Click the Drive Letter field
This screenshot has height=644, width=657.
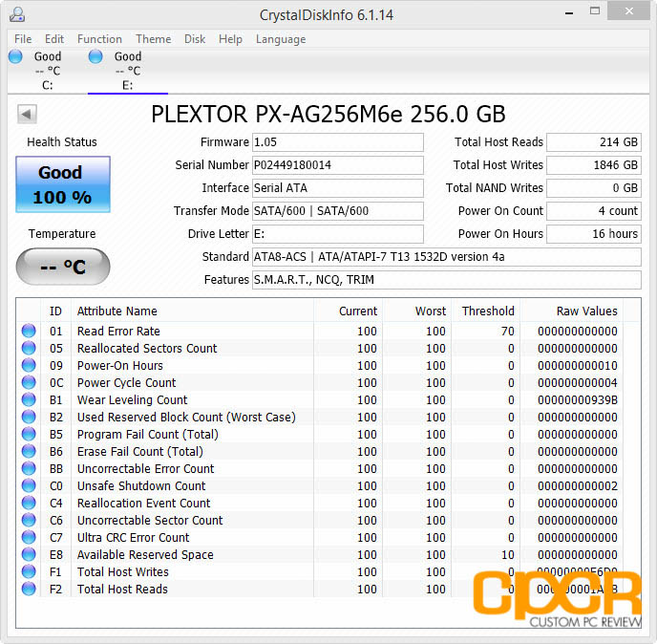pyautogui.click(x=338, y=234)
